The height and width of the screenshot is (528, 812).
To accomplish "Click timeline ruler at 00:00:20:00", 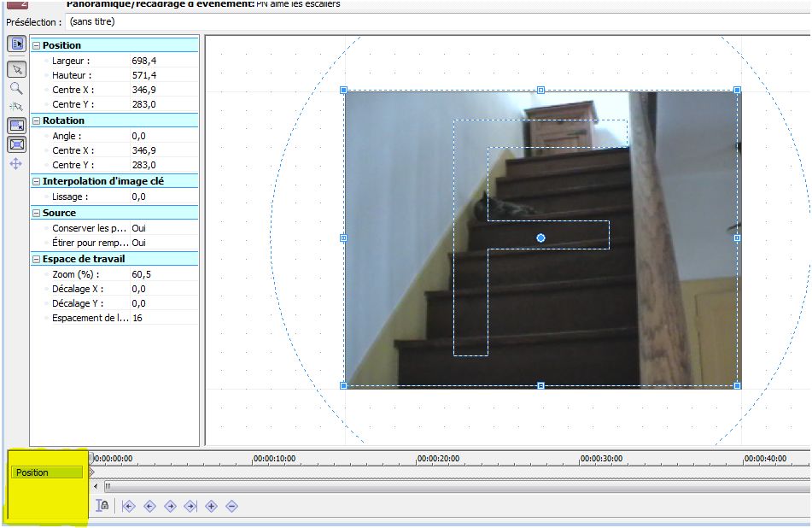I will [438, 459].
